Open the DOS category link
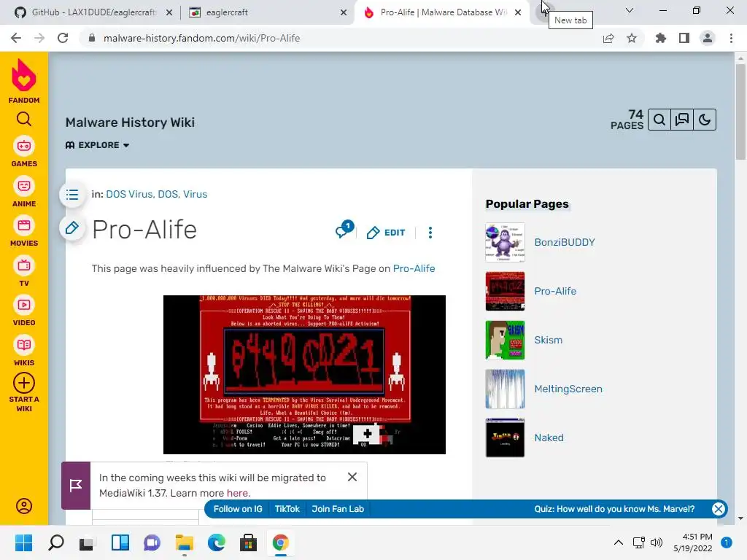The width and height of the screenshot is (747, 560). point(168,194)
